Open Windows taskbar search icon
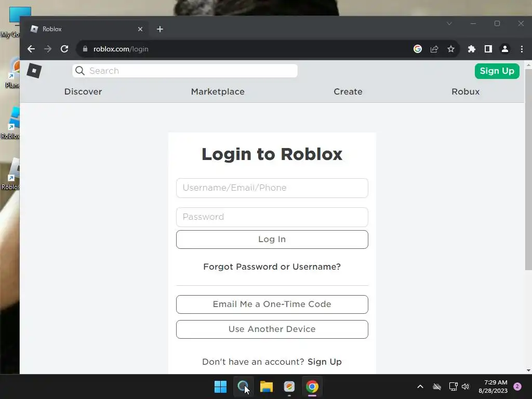532x399 pixels. click(x=243, y=387)
